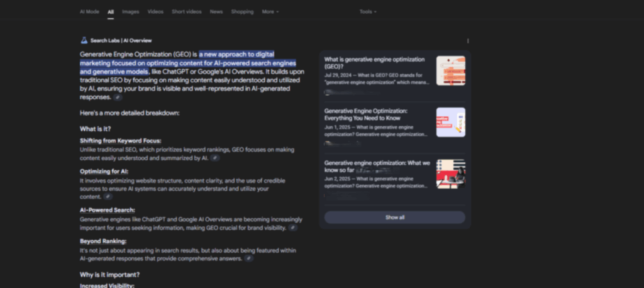Open thumbnail of 'What we know so far' result

click(450, 174)
